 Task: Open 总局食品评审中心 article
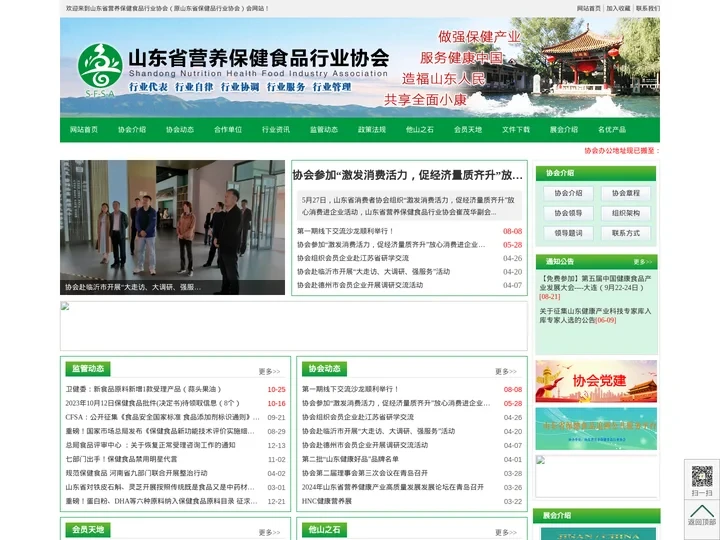pos(150,445)
